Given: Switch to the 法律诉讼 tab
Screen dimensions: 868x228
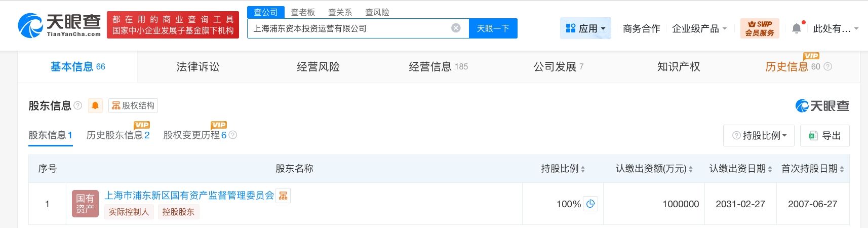Looking at the screenshot, I should 198,66.
